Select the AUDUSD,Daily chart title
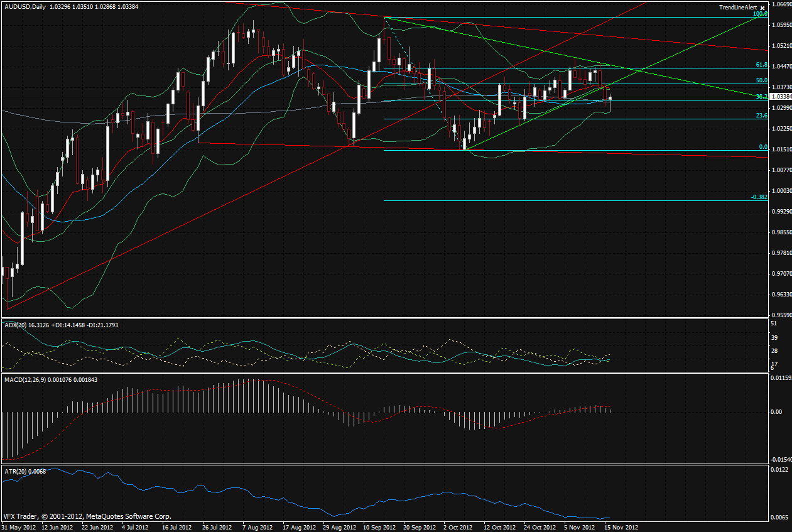 point(24,5)
